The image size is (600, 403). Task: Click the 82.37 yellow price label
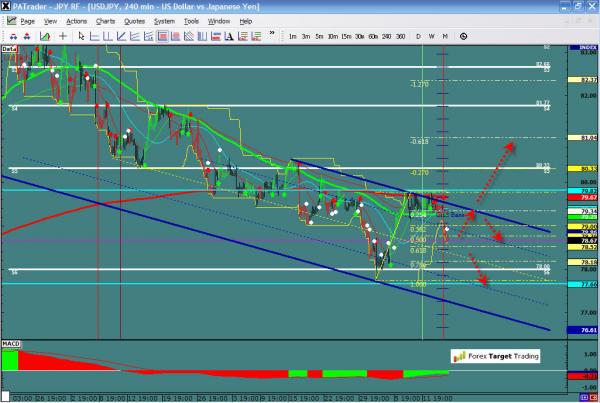click(x=582, y=80)
